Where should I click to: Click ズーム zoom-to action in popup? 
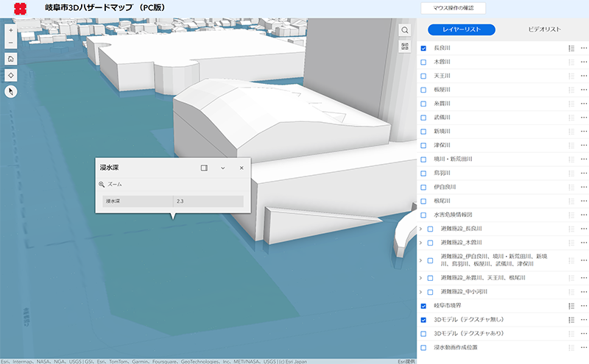[x=110, y=185]
